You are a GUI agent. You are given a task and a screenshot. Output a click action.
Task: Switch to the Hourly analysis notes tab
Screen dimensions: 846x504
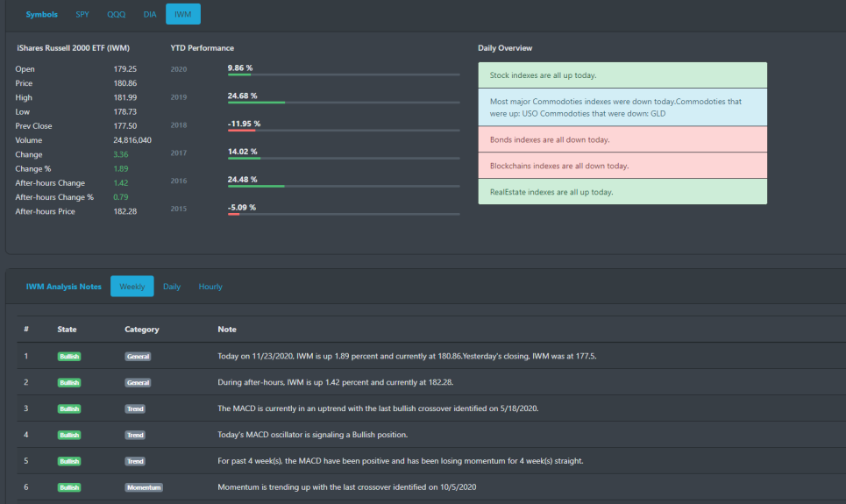coord(210,287)
